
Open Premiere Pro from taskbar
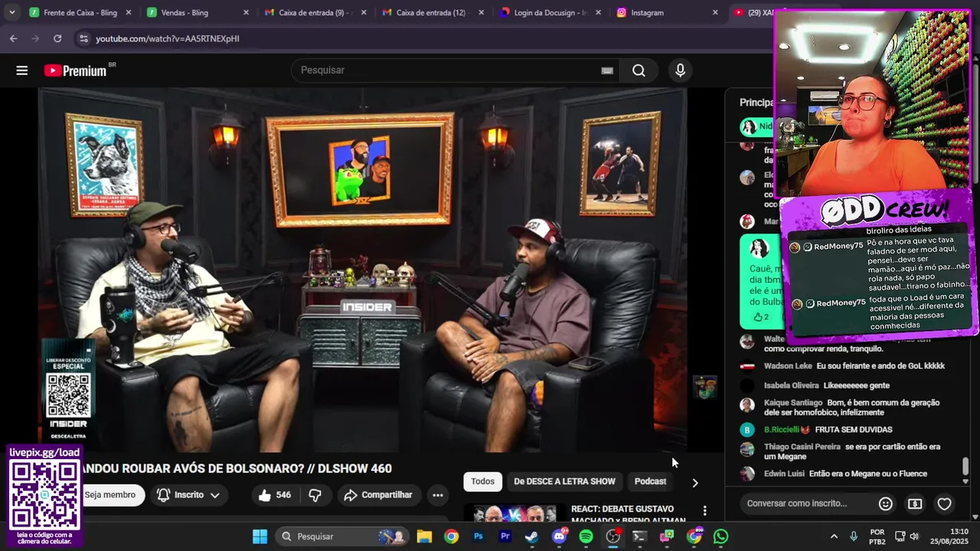tap(505, 536)
